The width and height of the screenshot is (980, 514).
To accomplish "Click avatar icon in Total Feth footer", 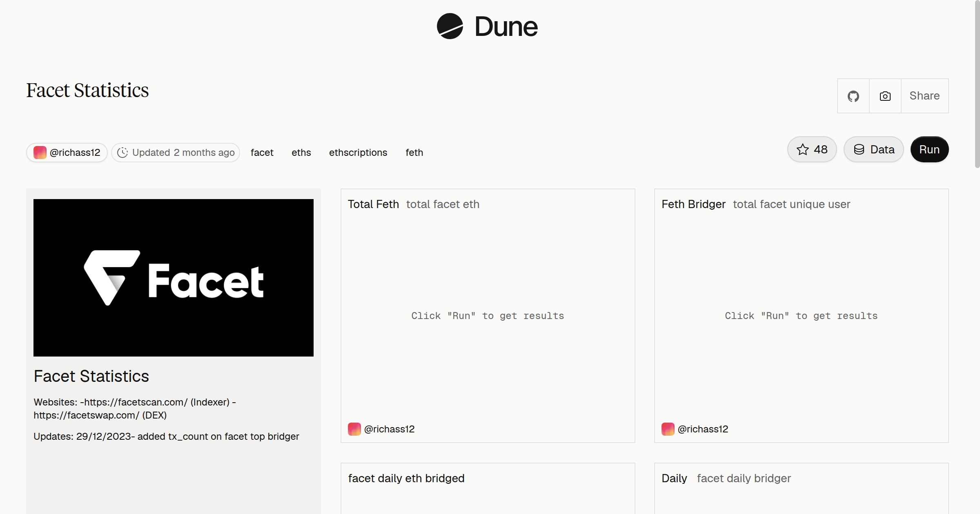I will (354, 429).
